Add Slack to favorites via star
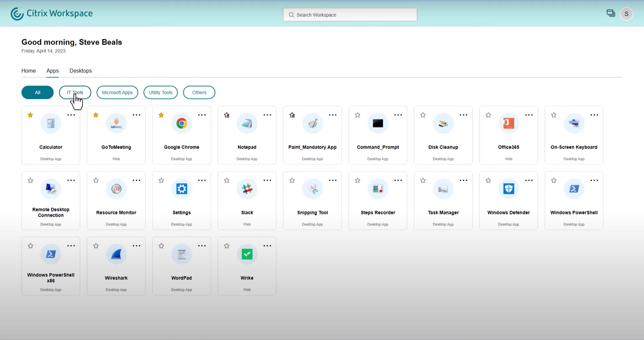The height and width of the screenshot is (340, 644). tap(227, 180)
